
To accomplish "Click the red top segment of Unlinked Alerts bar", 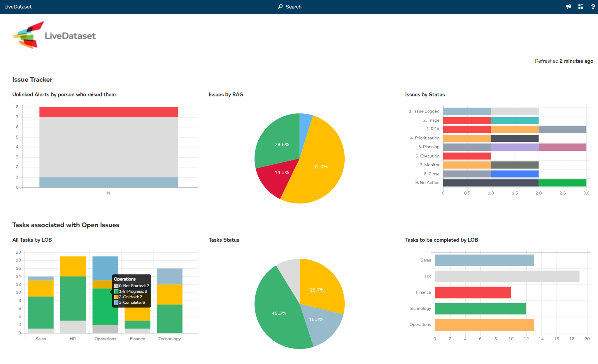I will click(x=108, y=112).
